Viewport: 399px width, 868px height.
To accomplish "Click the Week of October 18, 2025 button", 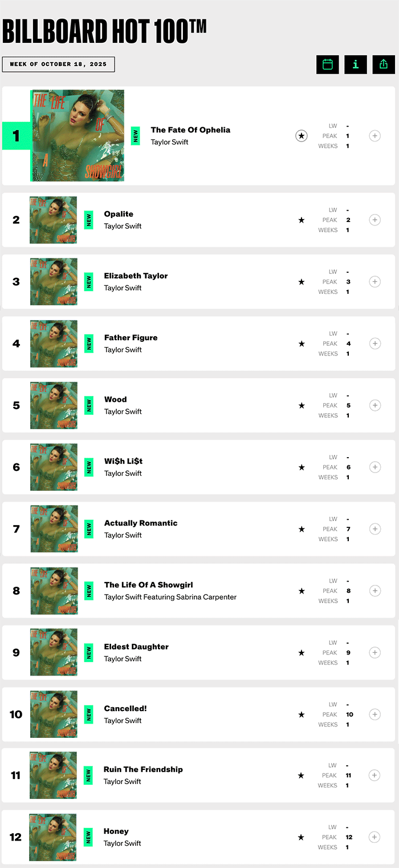I will [x=58, y=64].
